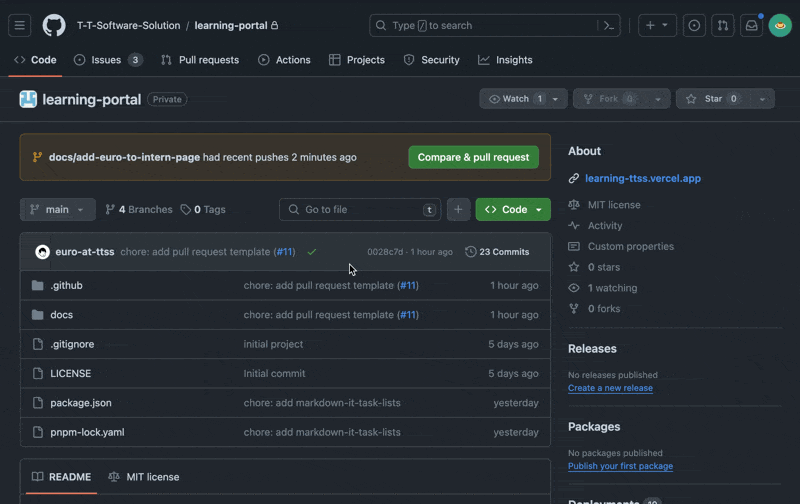
Task: Click the learning-portal repository title
Action: pyautogui.click(x=91, y=99)
